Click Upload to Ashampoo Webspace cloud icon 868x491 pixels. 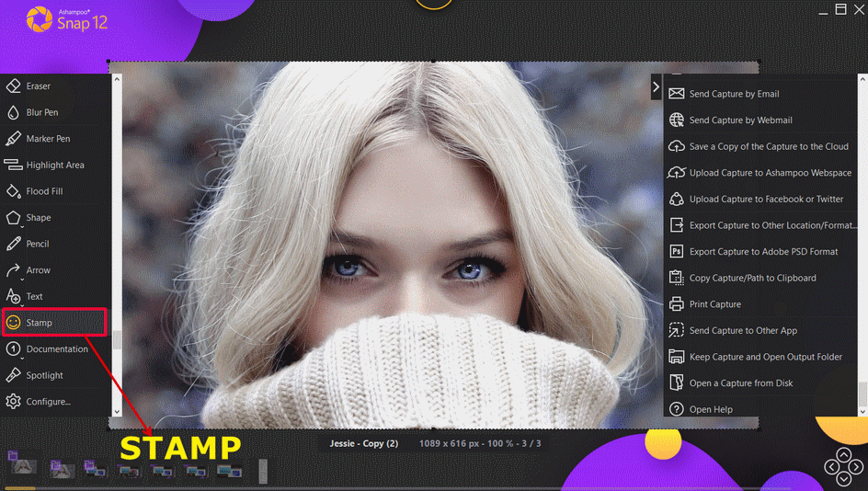coord(677,173)
